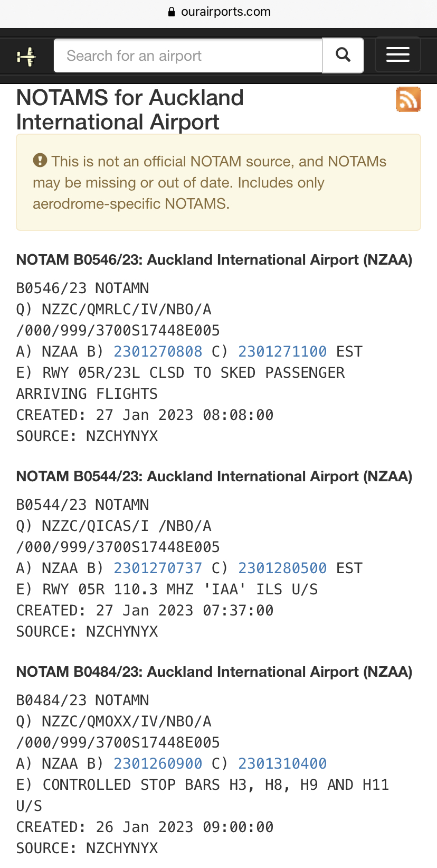Click the 2301260900 date link
The height and width of the screenshot is (868, 437).
tap(158, 764)
